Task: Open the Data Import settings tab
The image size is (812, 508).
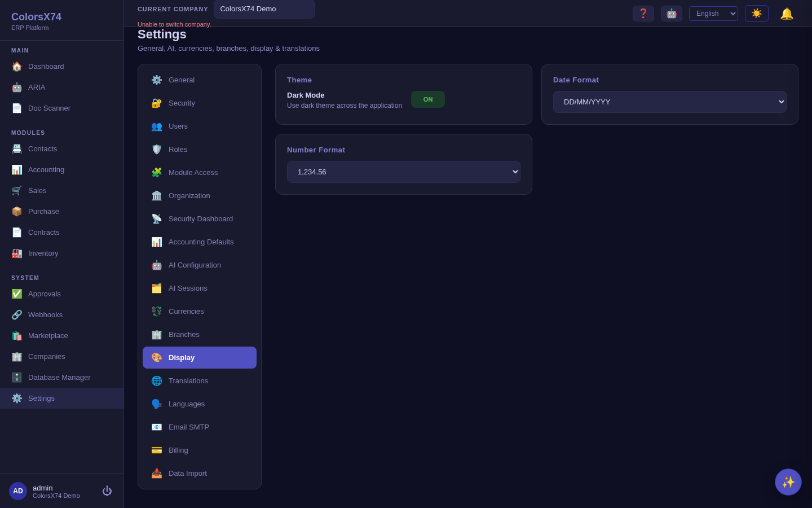Action: click(x=200, y=474)
